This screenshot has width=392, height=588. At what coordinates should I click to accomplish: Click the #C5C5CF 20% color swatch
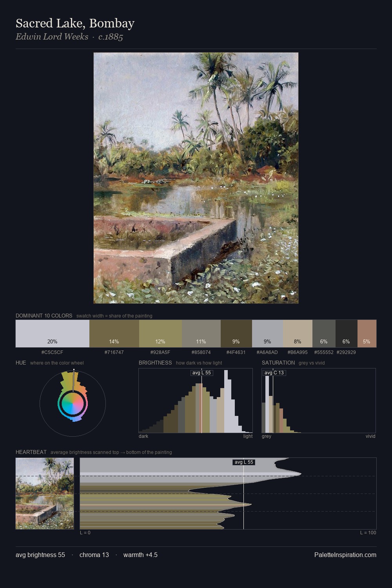tap(53, 334)
